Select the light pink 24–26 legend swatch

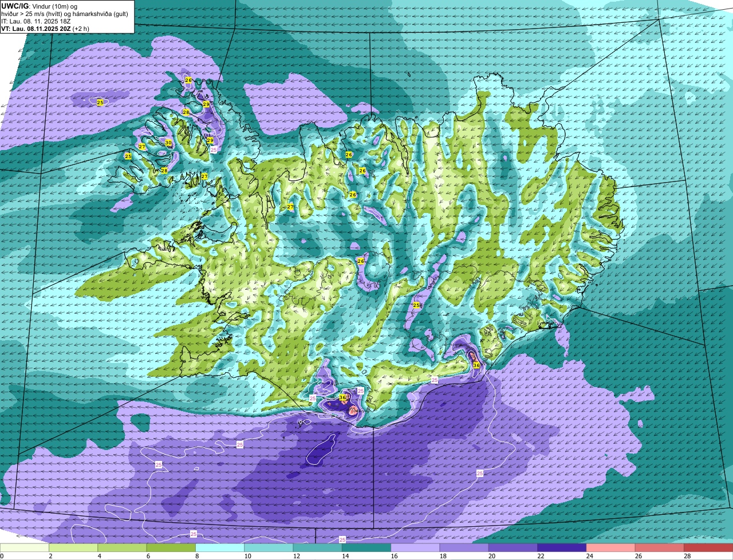[x=611, y=548]
